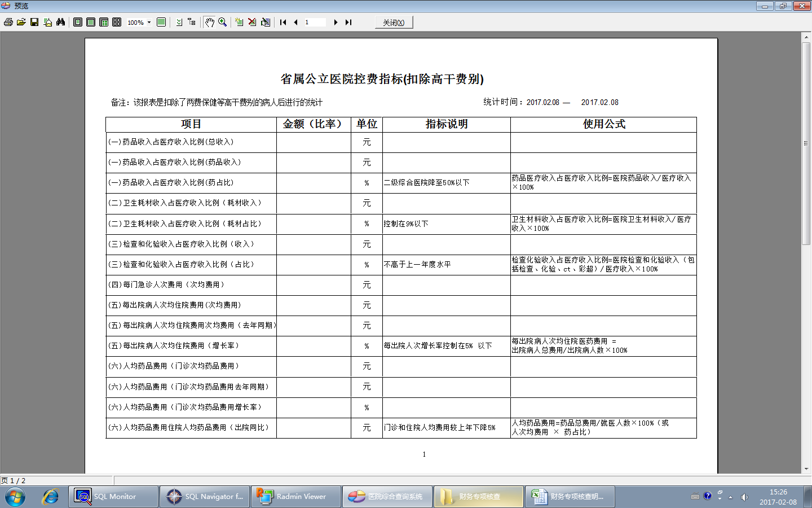Click the row (二)卫生耗材收入占医疗收入比例（耗材占比）

[401, 224]
